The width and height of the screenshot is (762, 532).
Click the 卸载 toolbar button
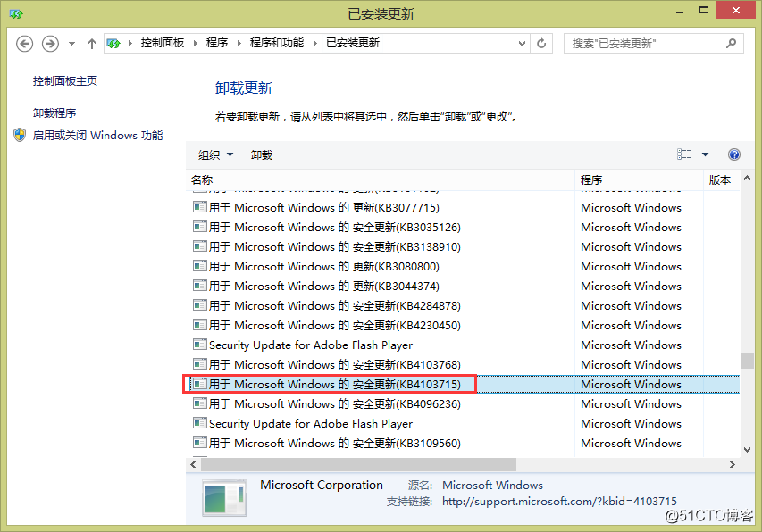tap(262, 154)
